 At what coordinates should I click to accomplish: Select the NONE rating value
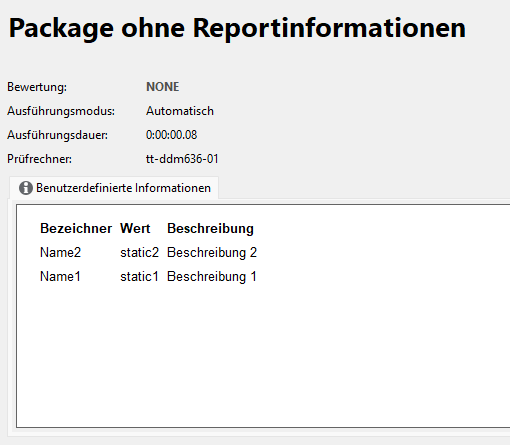click(x=163, y=87)
